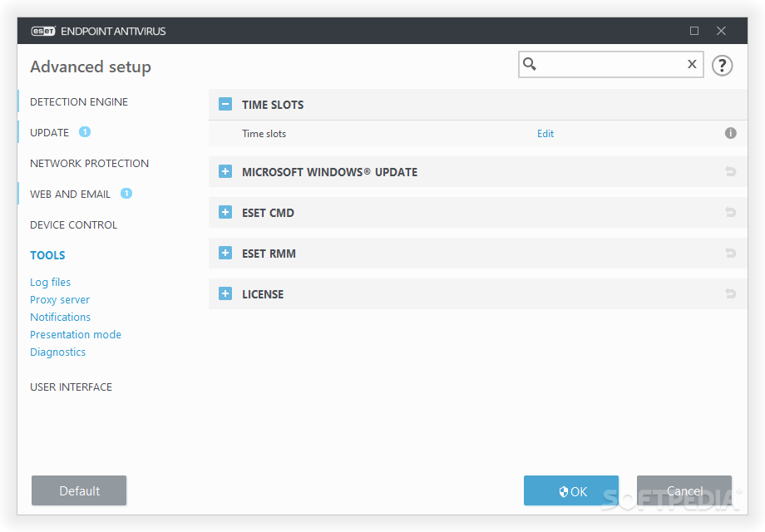This screenshot has height=532, width=765.
Task: Click Edit link for Time slots
Action: [545, 134]
